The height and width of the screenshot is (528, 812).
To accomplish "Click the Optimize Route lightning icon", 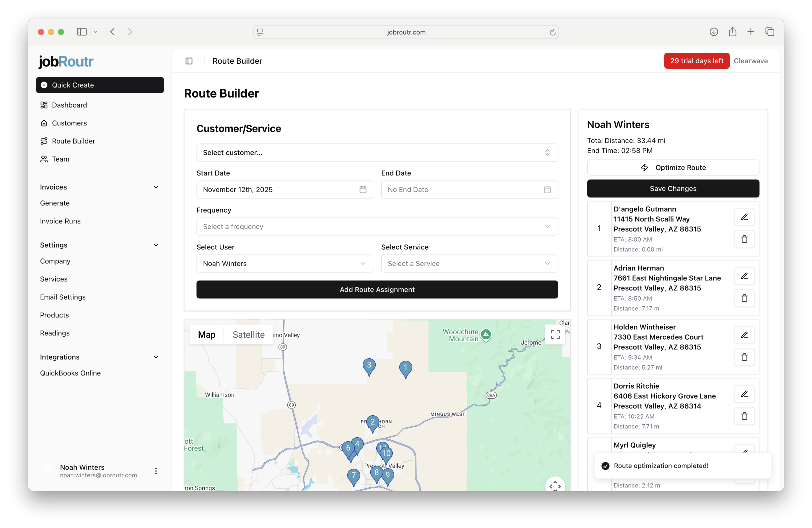I will pyautogui.click(x=644, y=167).
